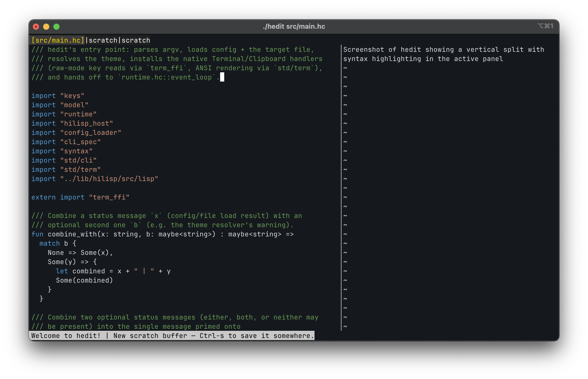Click comment "/// optional second one `b`"
588x379 pixels.
point(163,225)
